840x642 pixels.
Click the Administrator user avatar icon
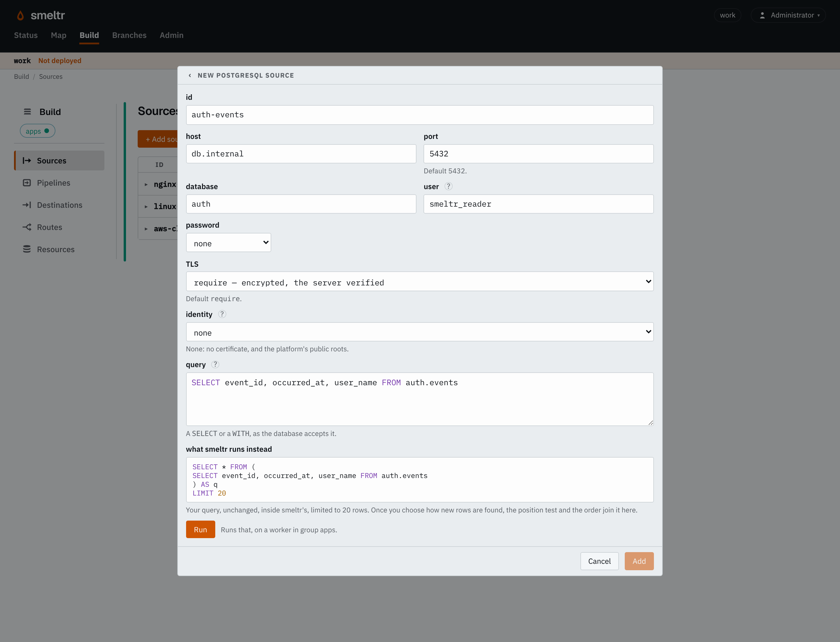click(762, 15)
